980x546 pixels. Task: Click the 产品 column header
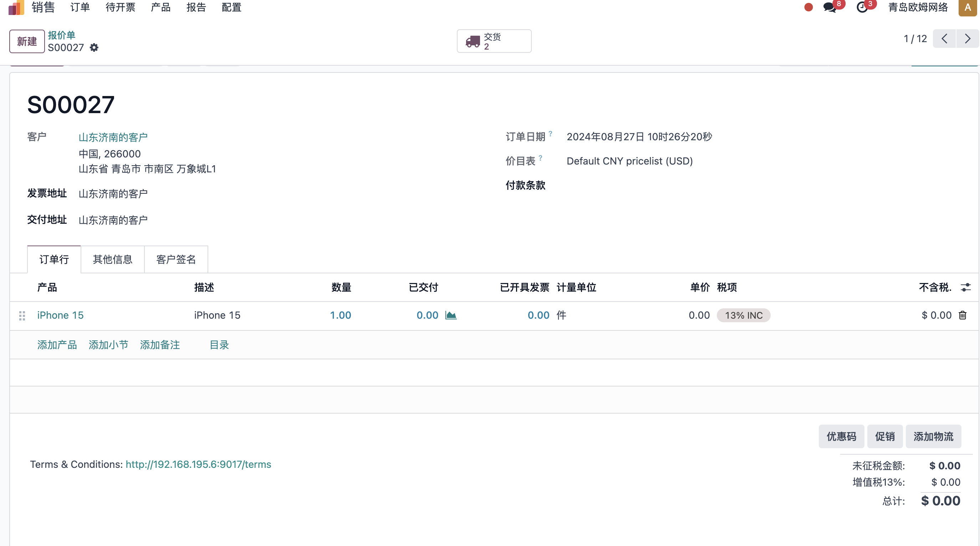pyautogui.click(x=47, y=288)
